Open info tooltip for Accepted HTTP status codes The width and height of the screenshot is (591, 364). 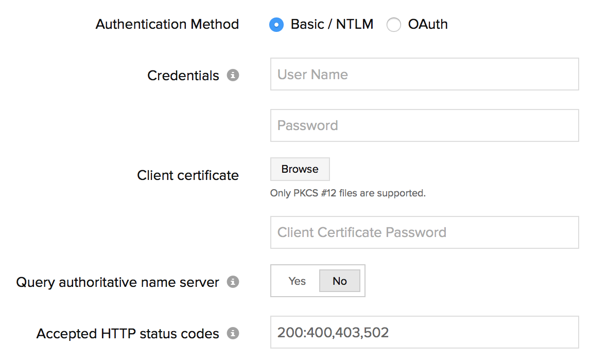[233, 334]
